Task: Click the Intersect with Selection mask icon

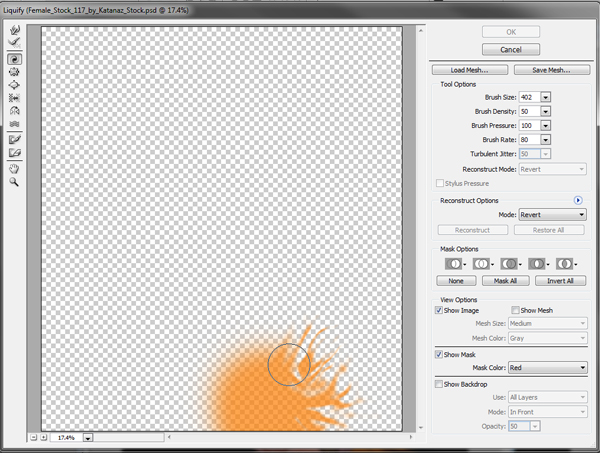Action: [x=537, y=264]
